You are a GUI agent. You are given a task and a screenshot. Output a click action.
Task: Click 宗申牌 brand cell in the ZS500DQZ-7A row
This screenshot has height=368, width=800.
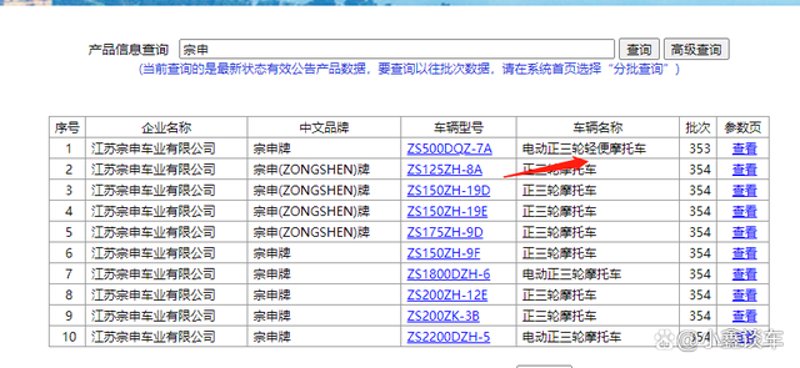[x=271, y=149]
